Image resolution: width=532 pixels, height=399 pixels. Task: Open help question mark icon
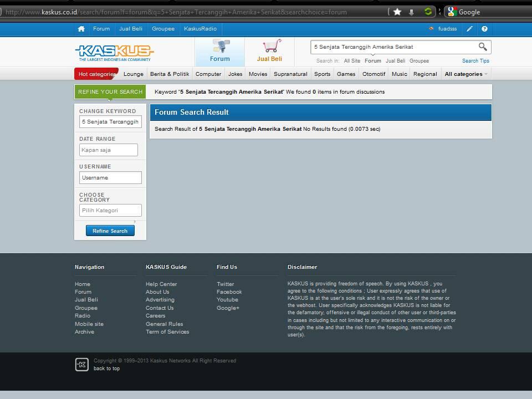(x=484, y=29)
